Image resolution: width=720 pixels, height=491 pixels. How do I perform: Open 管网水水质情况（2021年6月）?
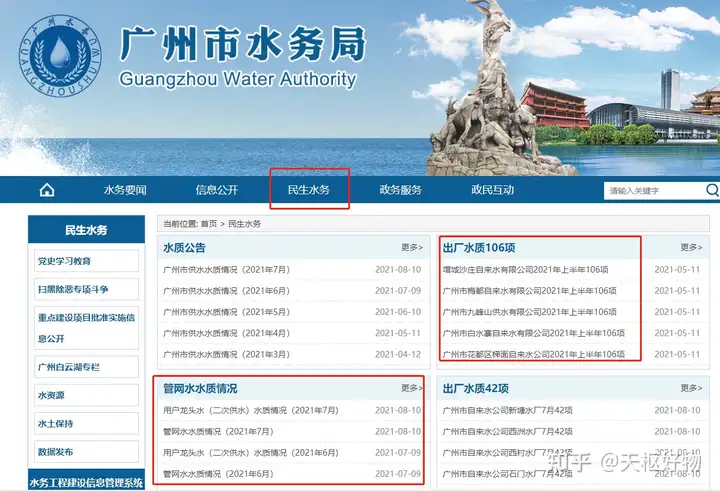pyautogui.click(x=218, y=474)
